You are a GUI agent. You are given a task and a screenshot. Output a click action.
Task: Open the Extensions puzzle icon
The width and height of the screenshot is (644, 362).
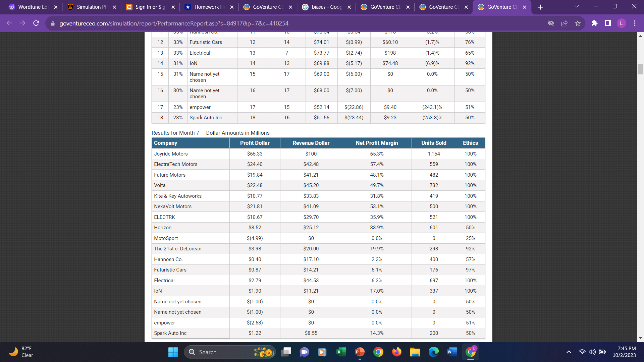tap(594, 23)
